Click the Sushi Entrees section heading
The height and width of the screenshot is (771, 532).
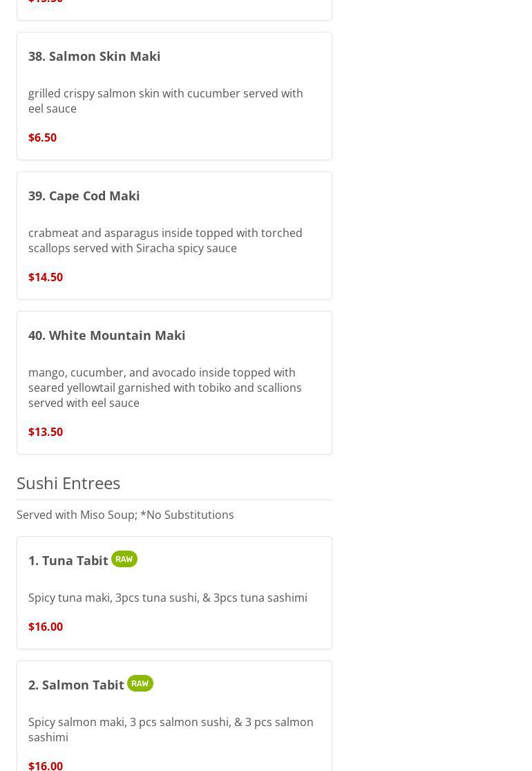(x=68, y=483)
